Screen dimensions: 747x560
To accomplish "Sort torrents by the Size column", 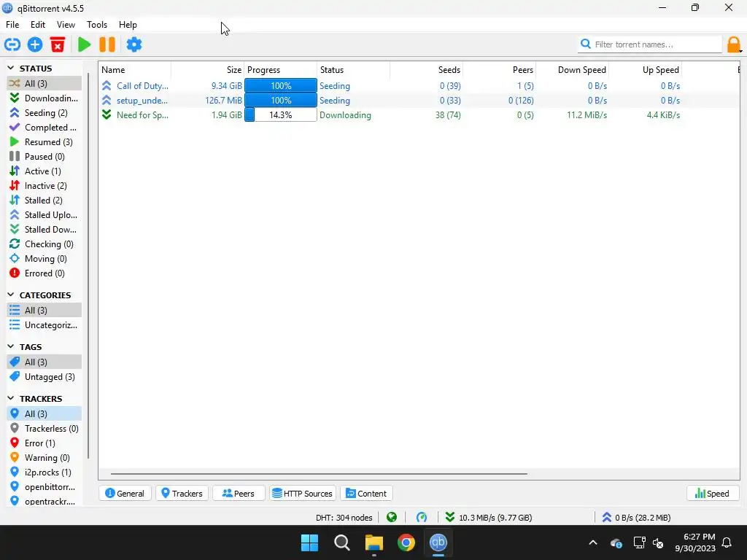I will coord(208,70).
